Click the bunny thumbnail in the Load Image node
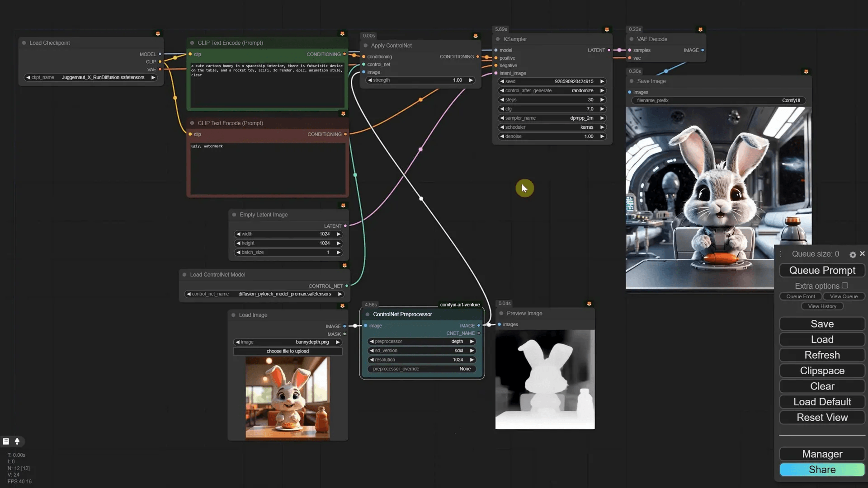Screen dimensions: 868x488 click(288, 398)
